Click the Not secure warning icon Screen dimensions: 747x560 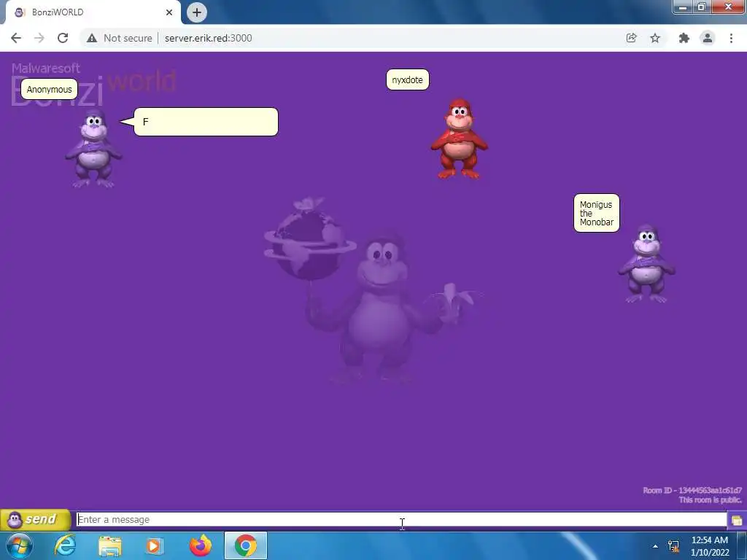(92, 38)
